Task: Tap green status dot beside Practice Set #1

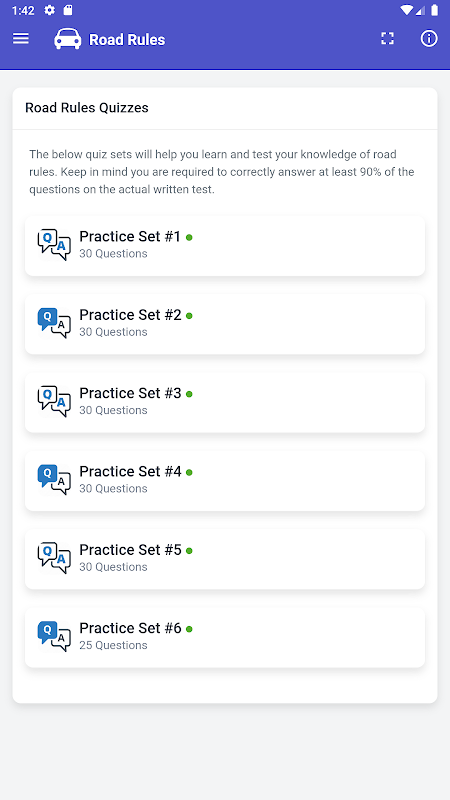Action: [189, 238]
